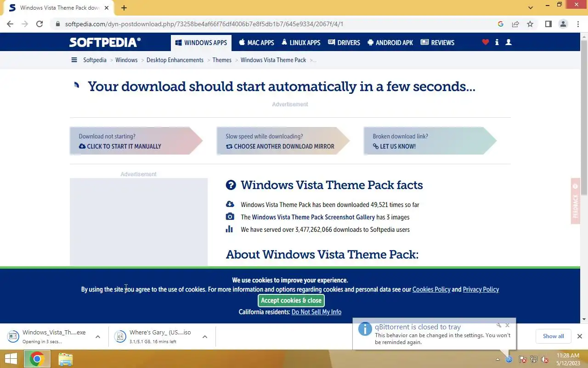Open the qBittorrent notification wrench settings
The image size is (588, 368).
[x=499, y=325]
